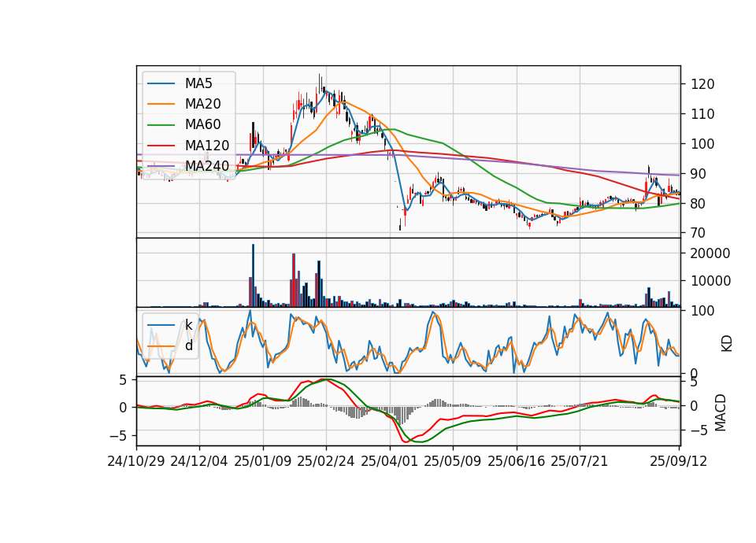756x543 pixels.
Task: Click the 100 price axis tick label
Action: coord(702,144)
